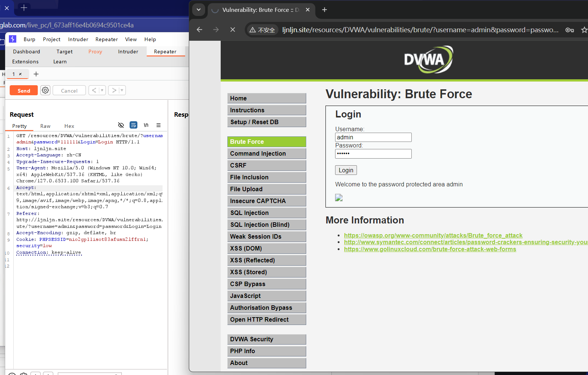This screenshot has width=588, height=375.
Task: Add a new Repeater tab with plus
Action: click(36, 74)
